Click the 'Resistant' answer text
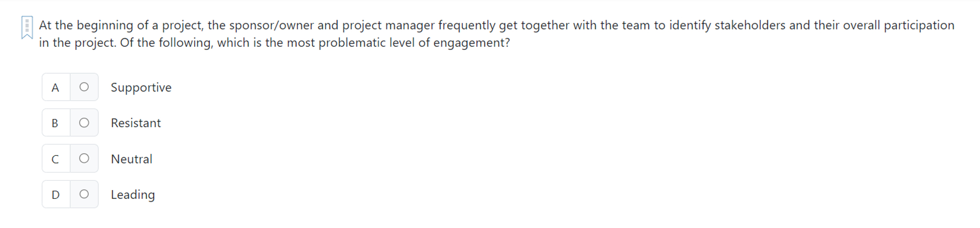This screenshot has height=228, width=980. pyautogui.click(x=136, y=123)
